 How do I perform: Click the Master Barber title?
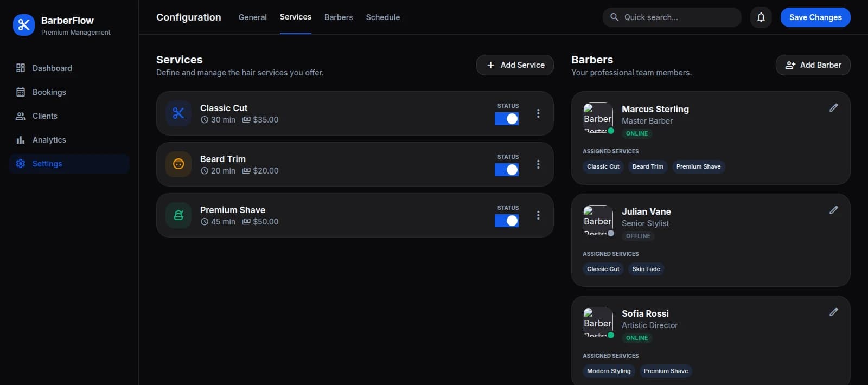[x=647, y=121]
